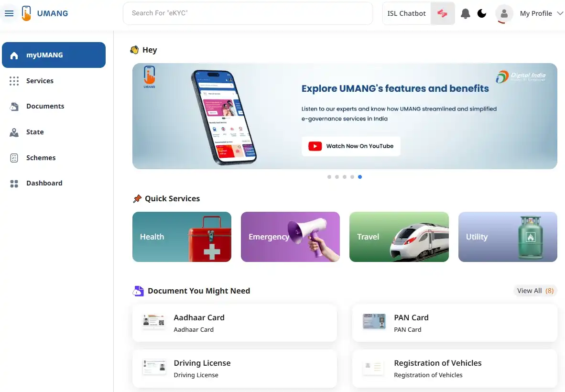Image resolution: width=565 pixels, height=392 pixels.
Task: Open State in the sidebar
Action: tap(54, 132)
